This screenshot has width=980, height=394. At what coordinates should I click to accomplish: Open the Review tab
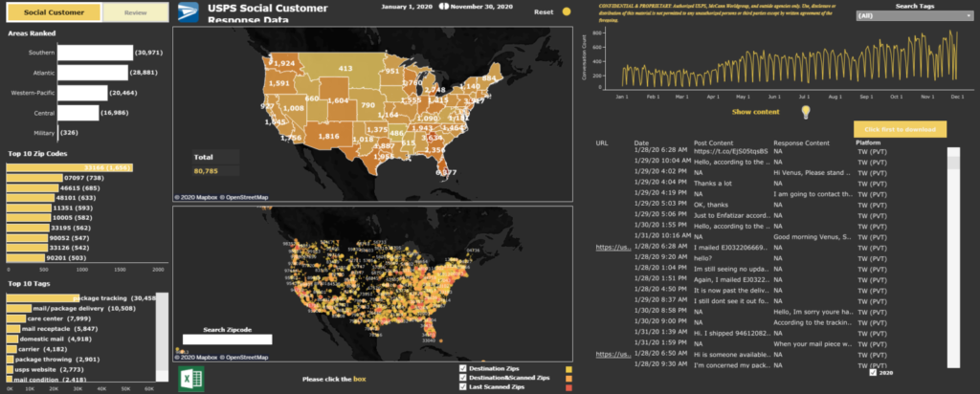pos(136,12)
